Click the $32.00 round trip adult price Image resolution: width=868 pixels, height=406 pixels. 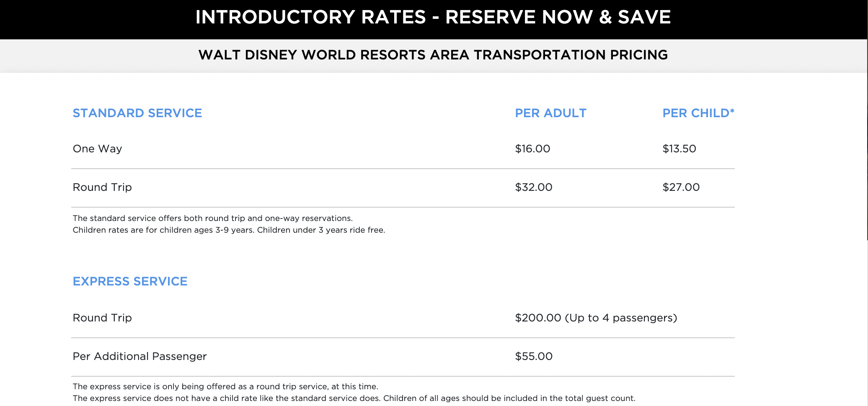click(534, 187)
